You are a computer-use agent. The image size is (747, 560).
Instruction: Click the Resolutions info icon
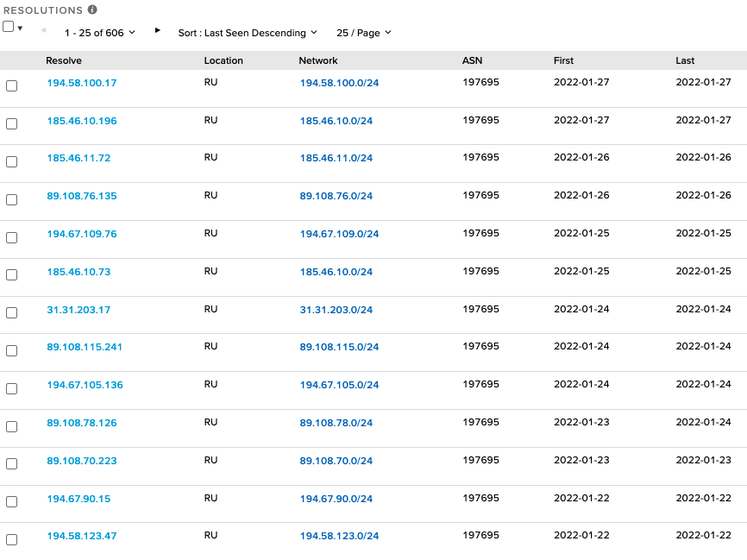tap(92, 10)
